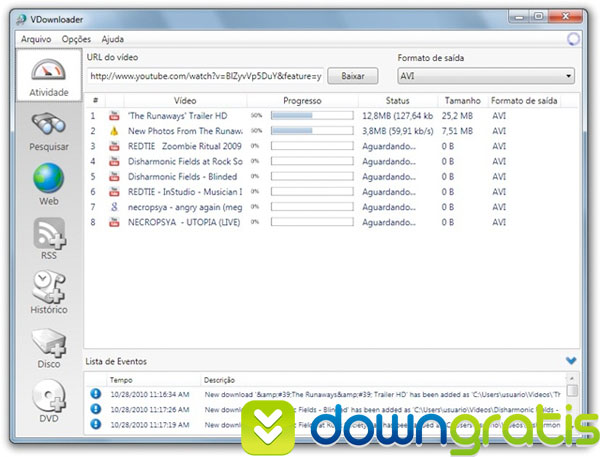The width and height of the screenshot is (600, 457).
Task: Click progress bar of New Photos From The Runaways
Action: point(312,131)
